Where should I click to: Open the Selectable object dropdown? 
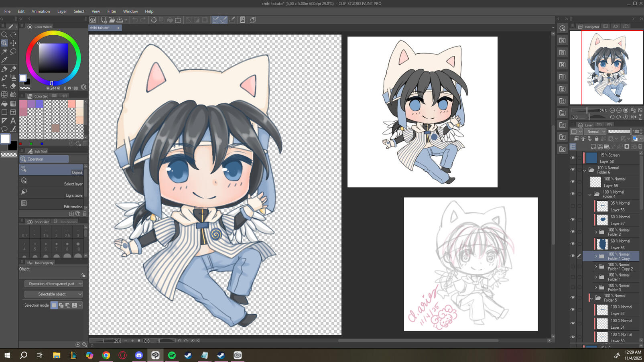coord(53,294)
